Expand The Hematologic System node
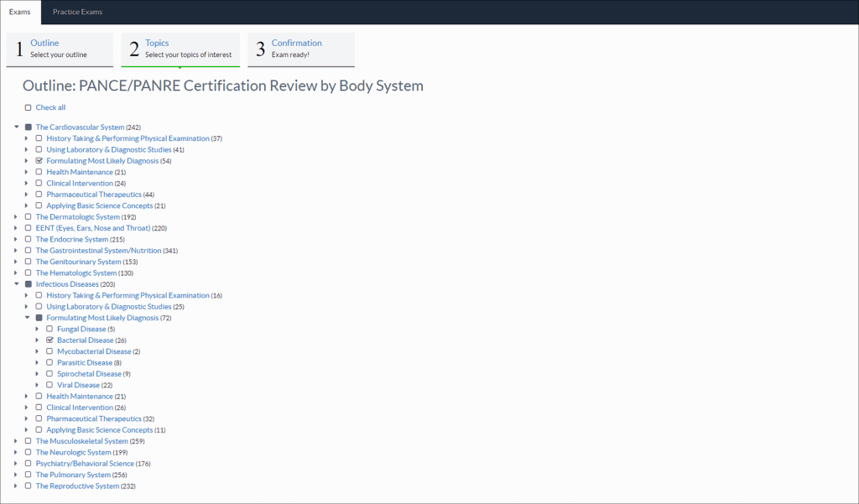Image resolution: width=859 pixels, height=504 pixels. [16, 273]
